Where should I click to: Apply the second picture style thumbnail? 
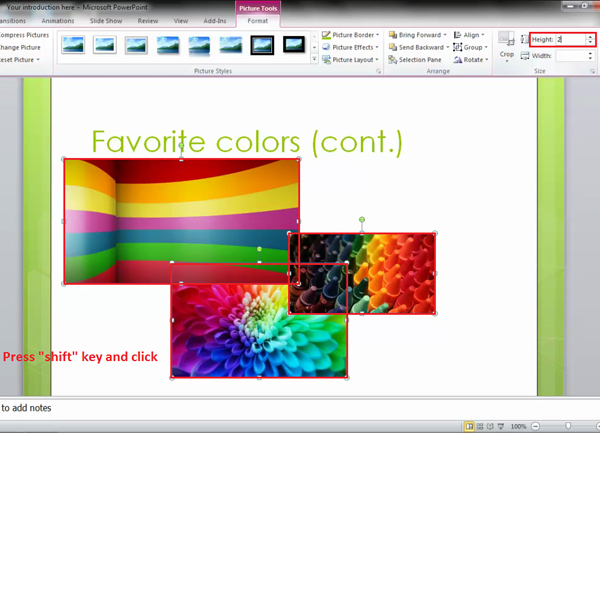pos(104,45)
